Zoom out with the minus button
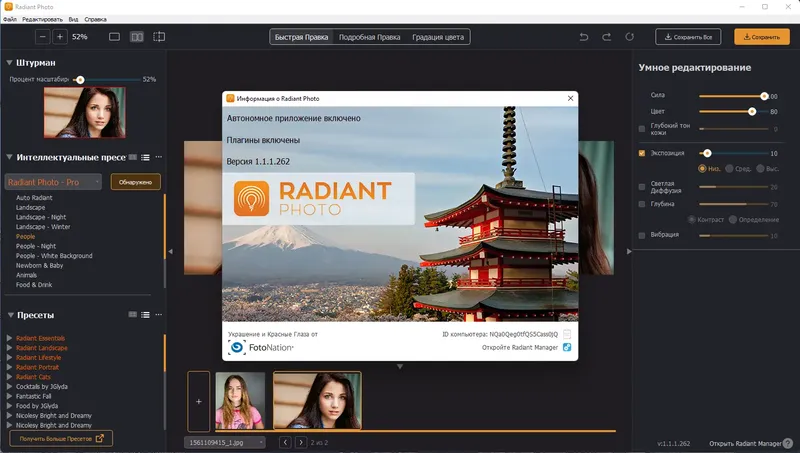Viewport: 800px width, 453px height. pos(43,37)
